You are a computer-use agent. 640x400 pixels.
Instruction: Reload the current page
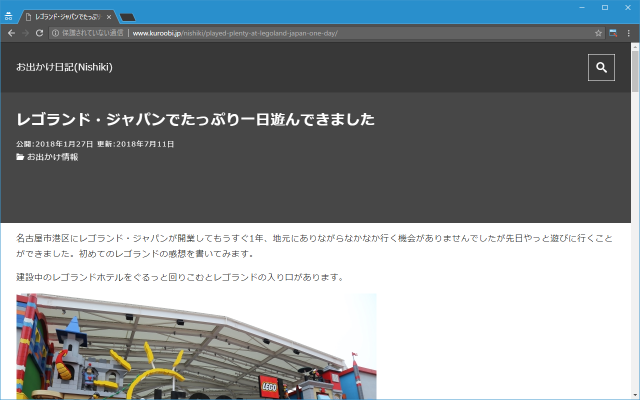[x=39, y=33]
